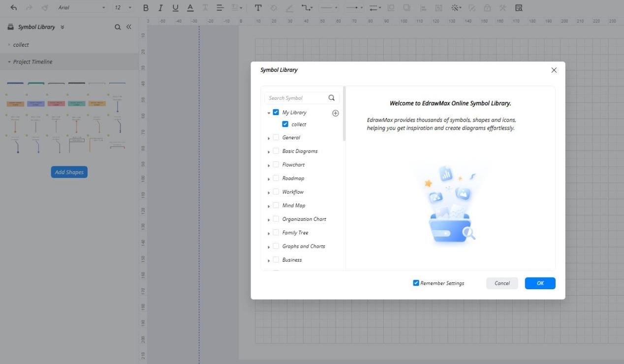Uncheck the collect checkbox

(285, 124)
